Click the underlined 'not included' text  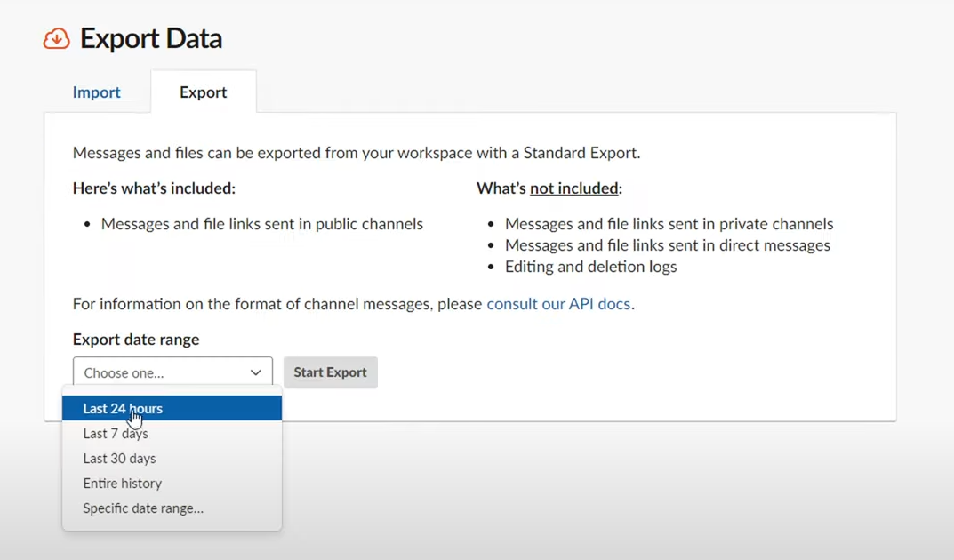pyautogui.click(x=573, y=188)
